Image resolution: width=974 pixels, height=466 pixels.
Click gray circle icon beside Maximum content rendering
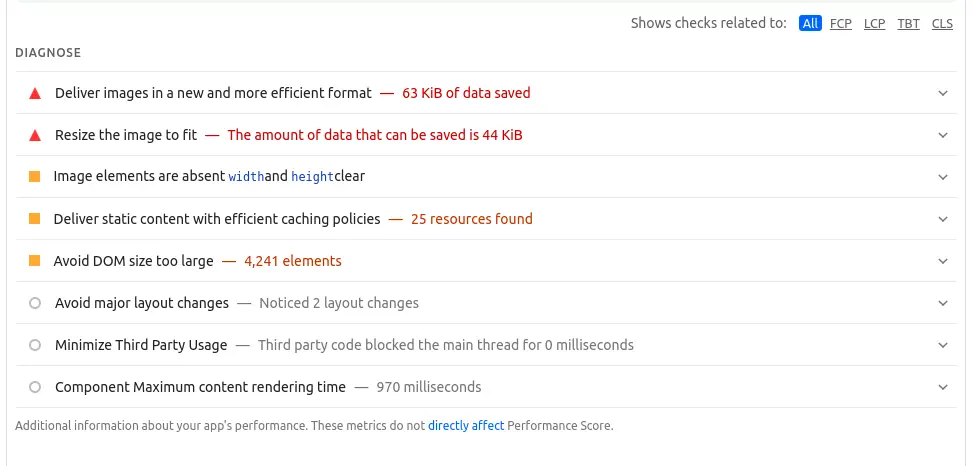(35, 387)
